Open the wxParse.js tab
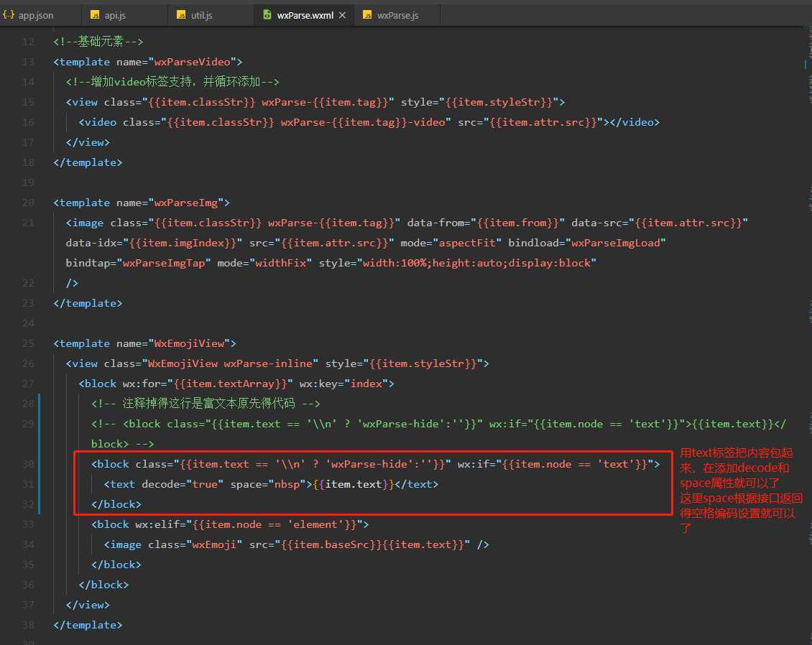 tap(397, 15)
